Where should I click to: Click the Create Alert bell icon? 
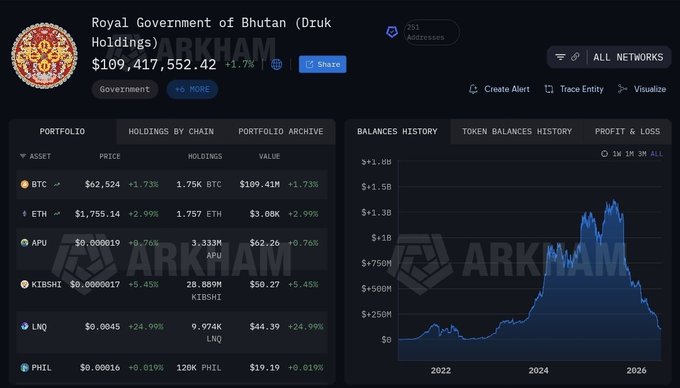click(473, 89)
